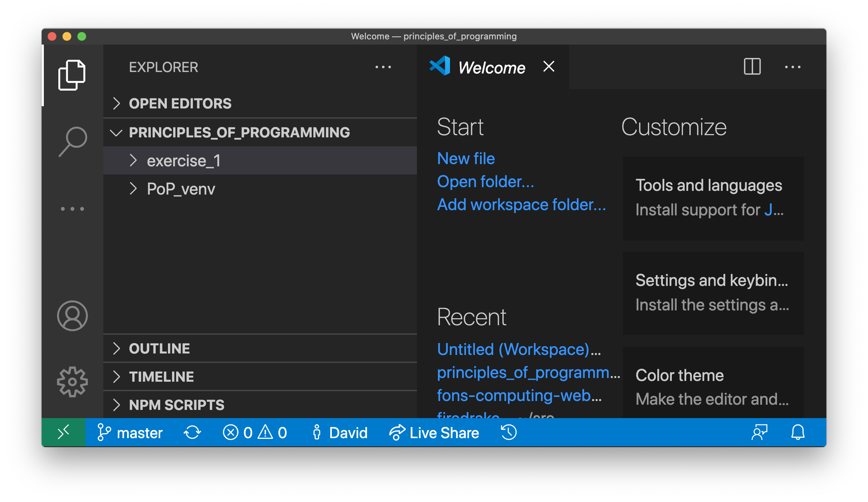Open editor more actions ellipsis
Image resolution: width=868 pixels, height=502 pixels.
[792, 67]
